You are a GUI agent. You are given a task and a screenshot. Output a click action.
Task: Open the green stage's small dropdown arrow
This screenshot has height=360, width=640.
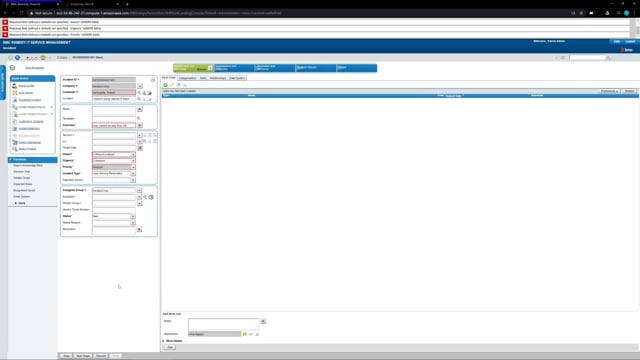coord(210,68)
